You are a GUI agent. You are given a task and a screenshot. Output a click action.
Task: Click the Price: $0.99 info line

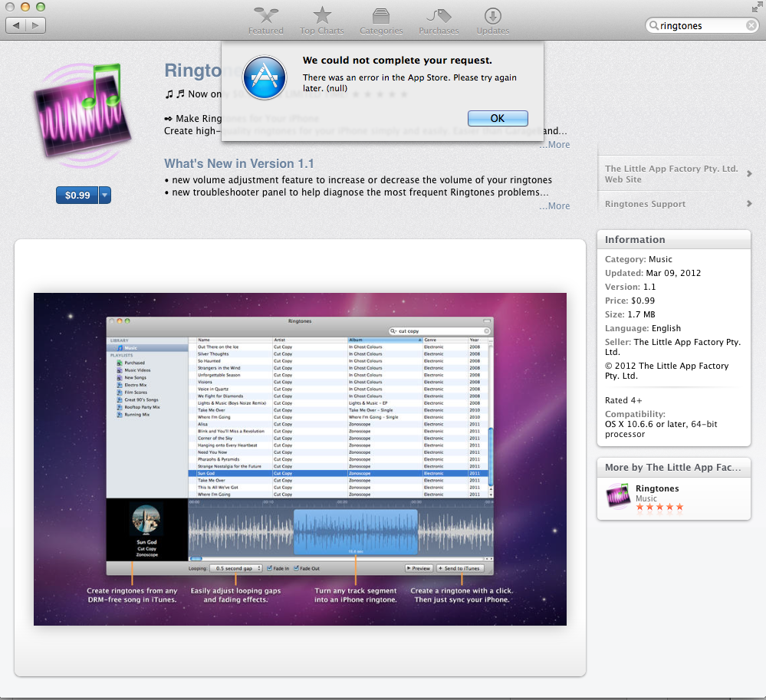[x=630, y=301]
